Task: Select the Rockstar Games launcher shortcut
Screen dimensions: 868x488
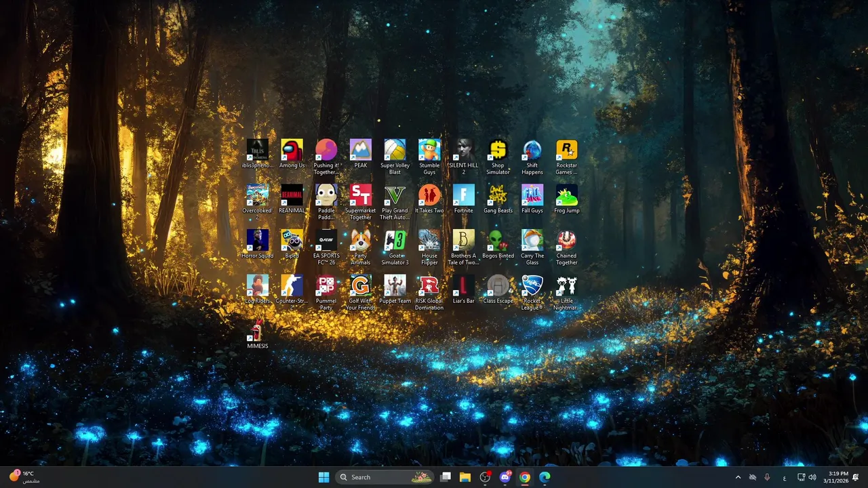Action: tap(567, 157)
